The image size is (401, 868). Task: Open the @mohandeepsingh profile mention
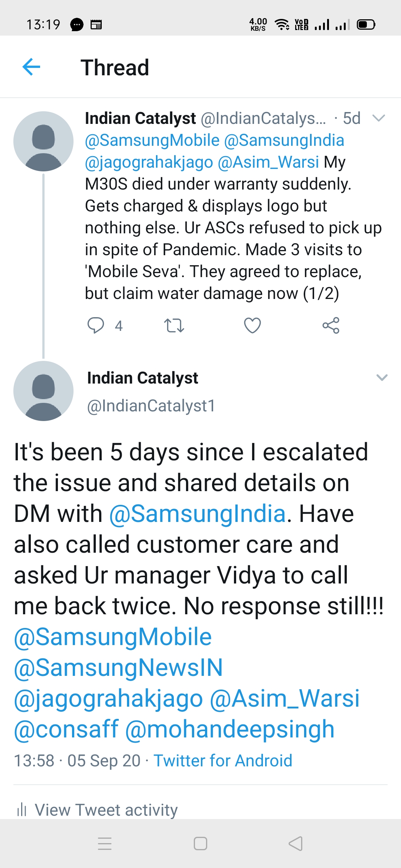[230, 729]
